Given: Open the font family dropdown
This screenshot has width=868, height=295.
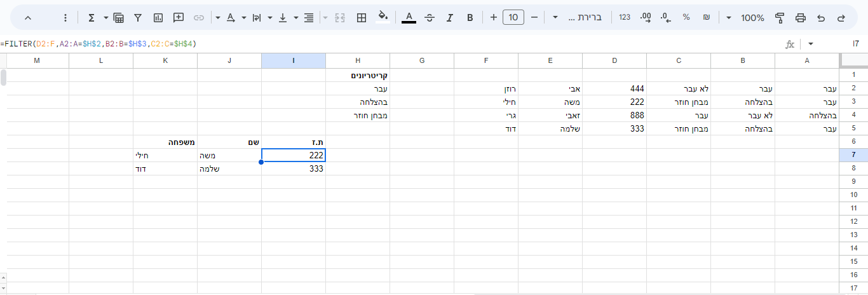Looking at the screenshot, I should 578,18.
